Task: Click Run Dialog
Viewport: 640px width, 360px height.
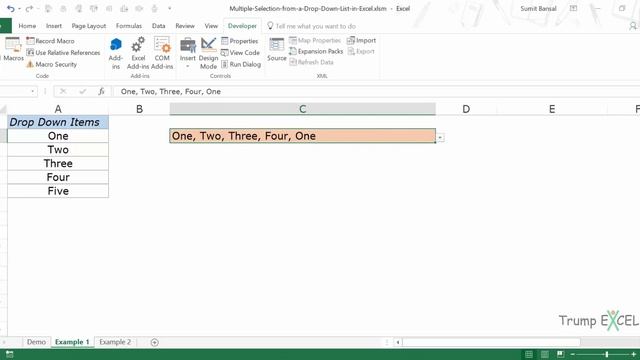Action: coord(241,64)
